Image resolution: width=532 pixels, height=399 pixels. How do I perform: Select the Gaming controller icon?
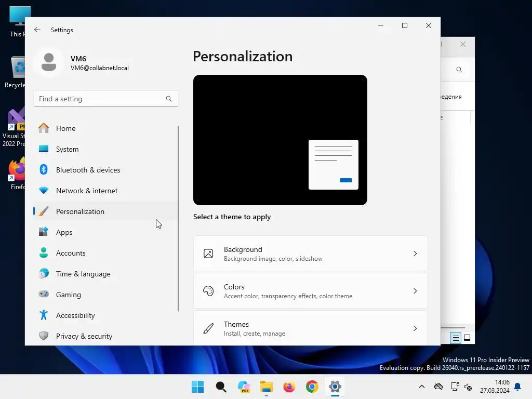(x=44, y=294)
